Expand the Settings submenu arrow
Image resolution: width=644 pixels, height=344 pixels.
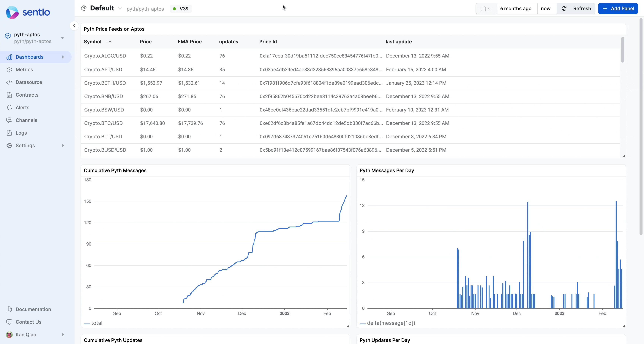pos(63,145)
